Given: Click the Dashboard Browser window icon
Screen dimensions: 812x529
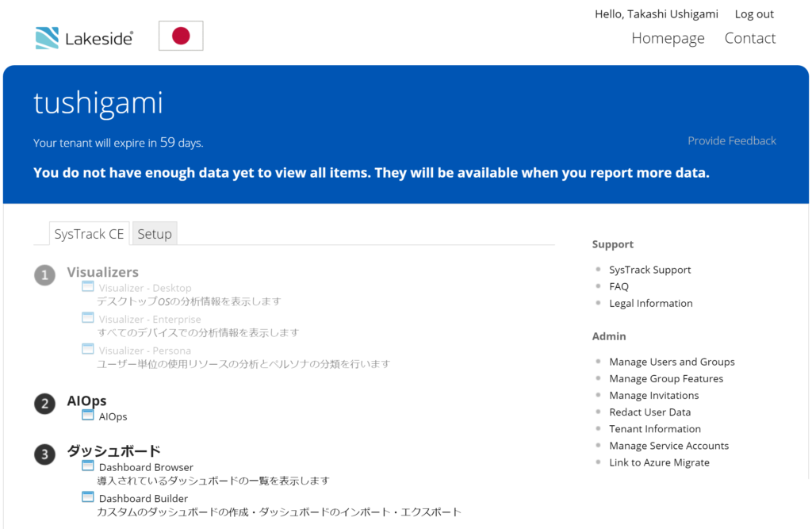Looking at the screenshot, I should [88, 466].
